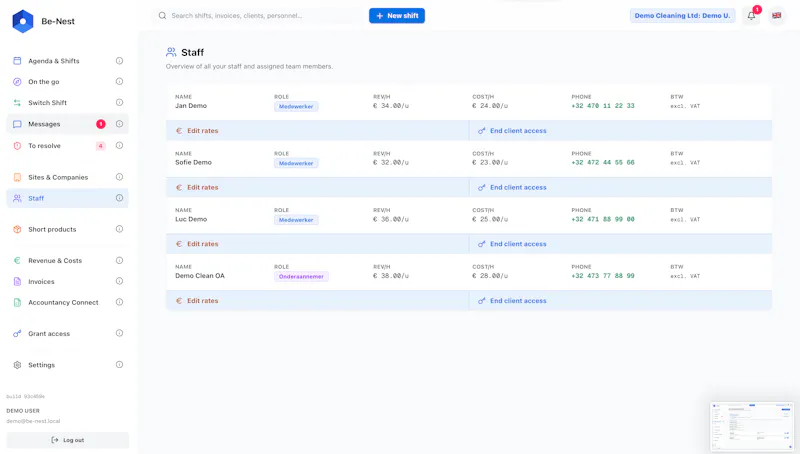The width and height of the screenshot is (800, 454).
Task: Show info icon next to Invoices
Action: pos(119,281)
